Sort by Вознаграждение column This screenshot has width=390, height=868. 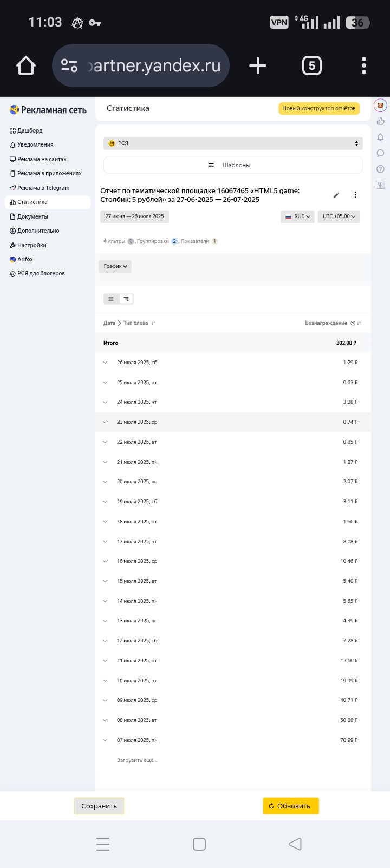(x=359, y=323)
